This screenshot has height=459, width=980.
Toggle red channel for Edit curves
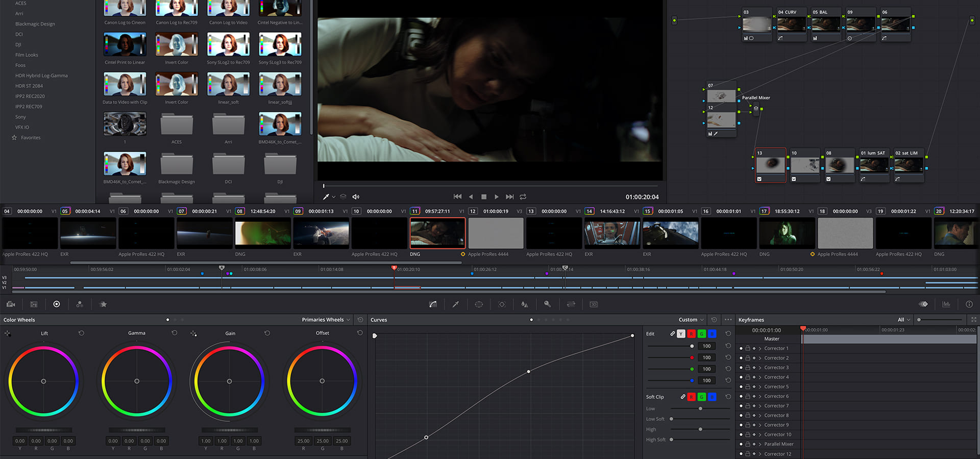click(x=692, y=334)
